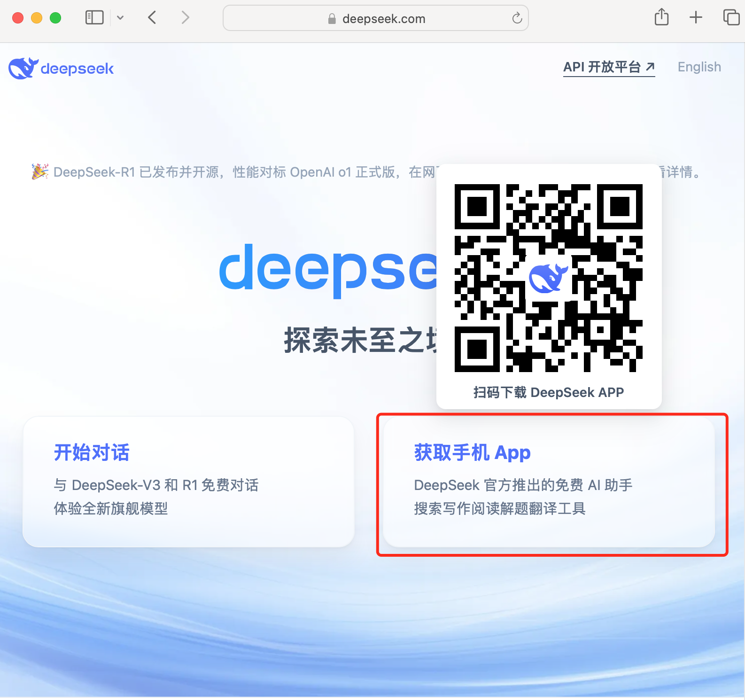Toggle the Safari sidebar icon
Viewport: 745px width, 700px height.
[x=94, y=18]
